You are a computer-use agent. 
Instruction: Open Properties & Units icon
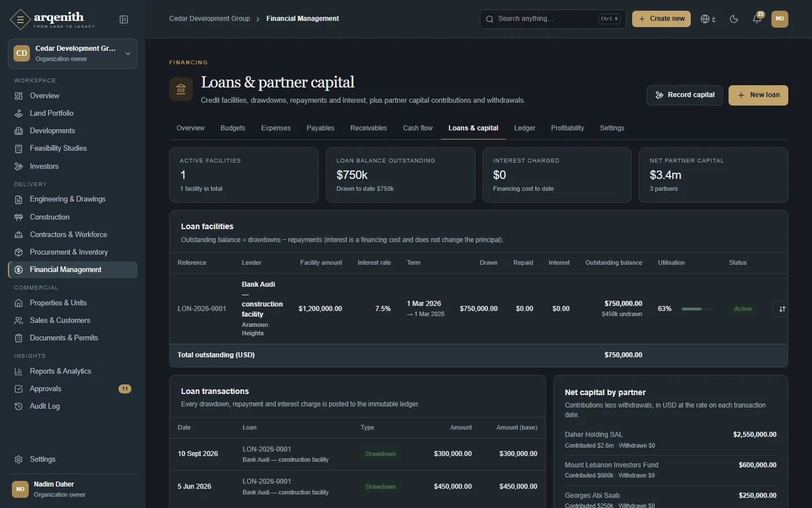click(19, 303)
